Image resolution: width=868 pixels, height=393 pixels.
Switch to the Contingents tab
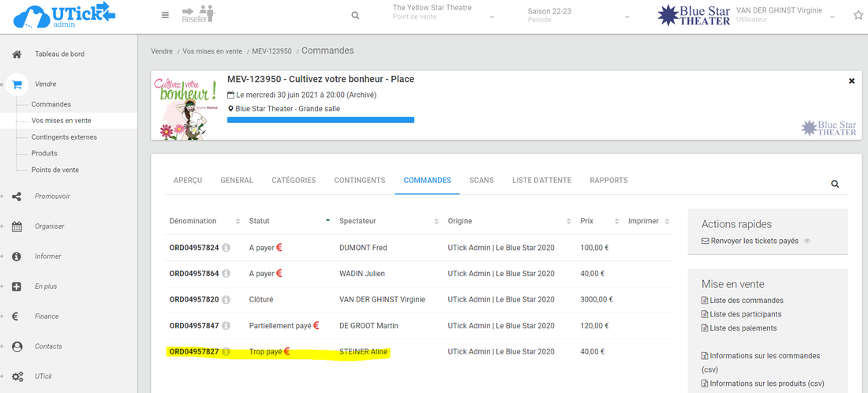[359, 181]
